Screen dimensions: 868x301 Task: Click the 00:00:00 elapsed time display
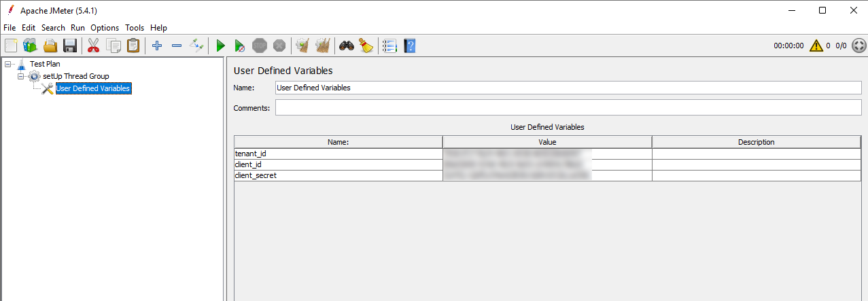click(788, 46)
